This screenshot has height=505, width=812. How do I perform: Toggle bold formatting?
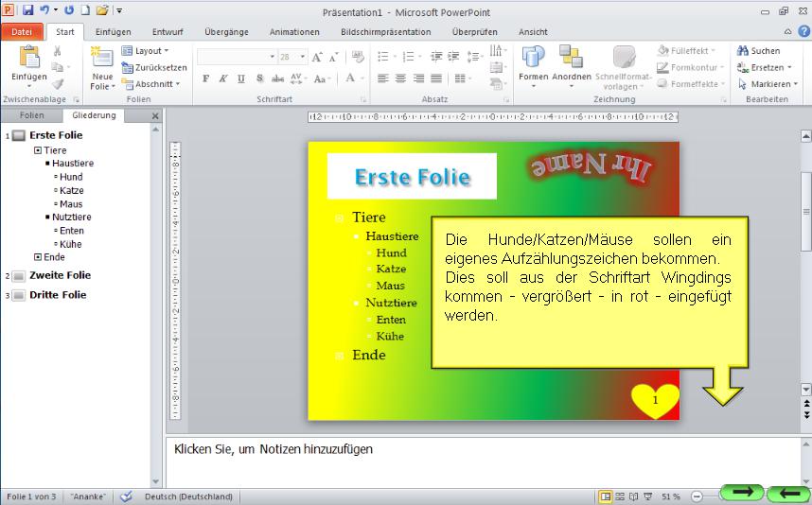point(206,78)
